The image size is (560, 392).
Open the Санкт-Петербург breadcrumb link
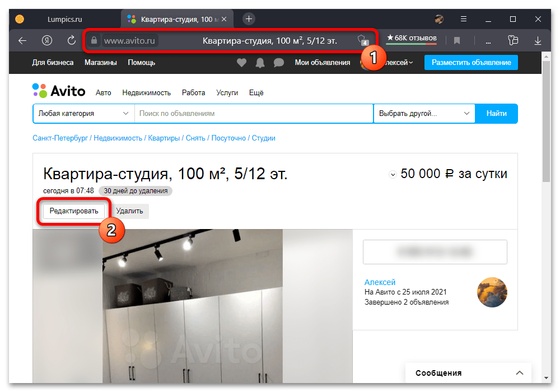[60, 138]
